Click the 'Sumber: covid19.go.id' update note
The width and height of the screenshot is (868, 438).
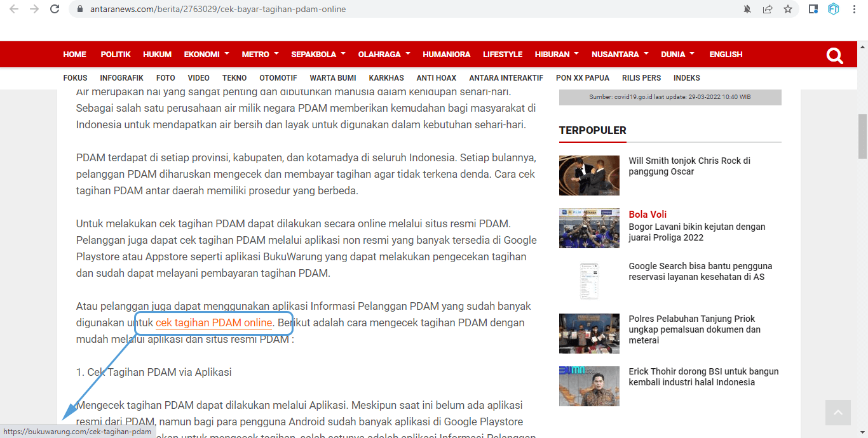tap(670, 97)
